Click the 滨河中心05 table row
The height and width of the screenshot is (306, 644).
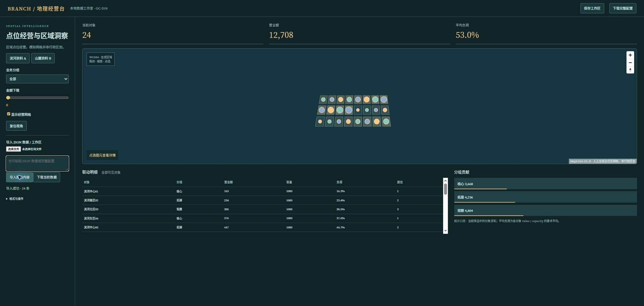262,227
